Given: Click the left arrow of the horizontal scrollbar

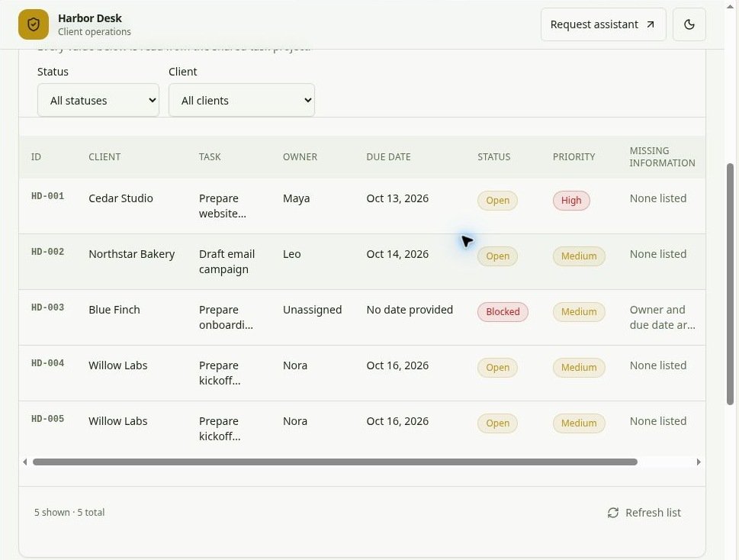Looking at the screenshot, I should point(24,462).
